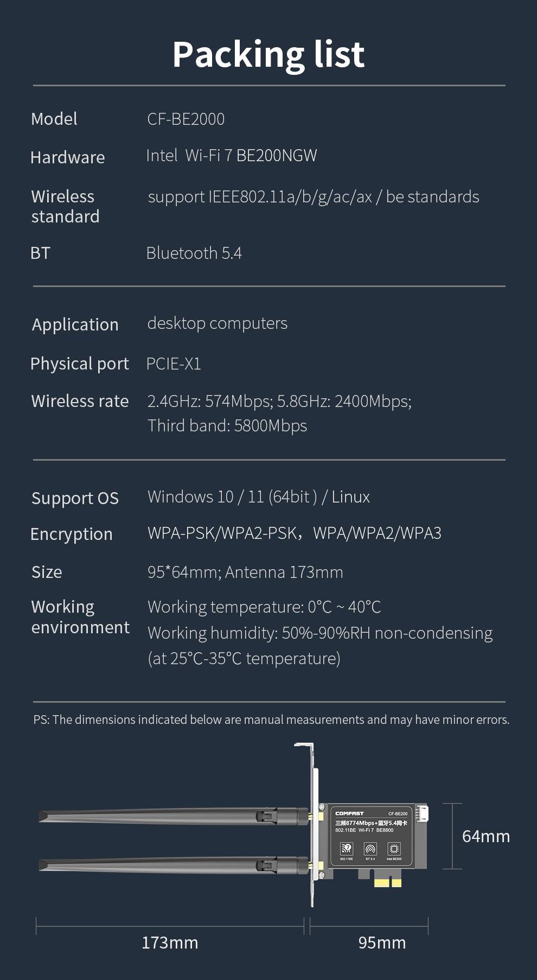Click the PCIE-X1 physical port value
Screen dimensions: 537x980
tap(174, 364)
